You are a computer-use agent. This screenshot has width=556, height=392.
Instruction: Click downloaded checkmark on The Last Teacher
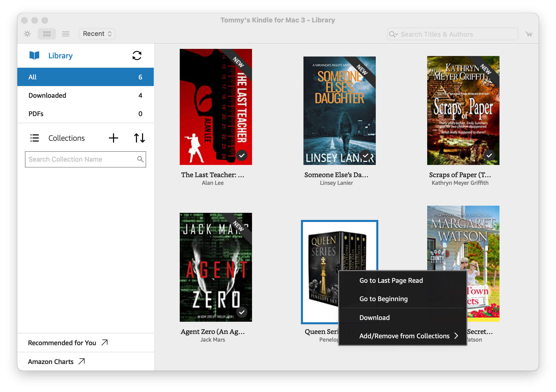pyautogui.click(x=242, y=155)
